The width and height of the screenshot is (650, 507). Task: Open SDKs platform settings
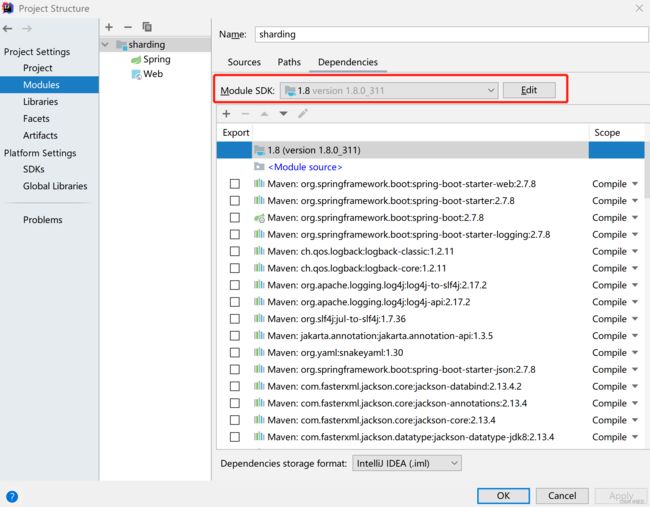(x=34, y=169)
